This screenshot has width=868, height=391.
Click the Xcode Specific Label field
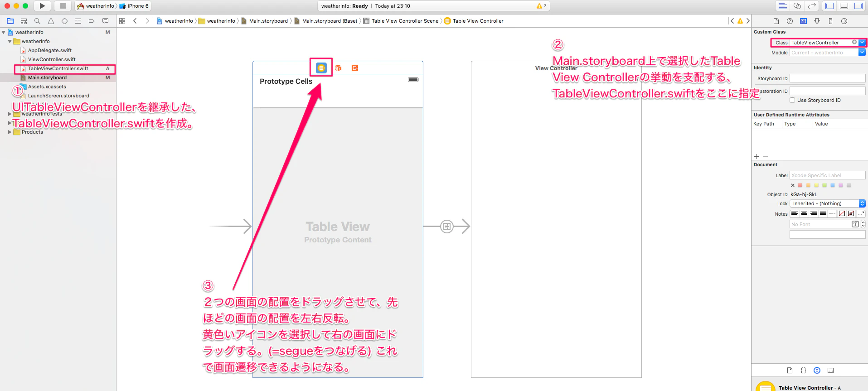pyautogui.click(x=828, y=175)
